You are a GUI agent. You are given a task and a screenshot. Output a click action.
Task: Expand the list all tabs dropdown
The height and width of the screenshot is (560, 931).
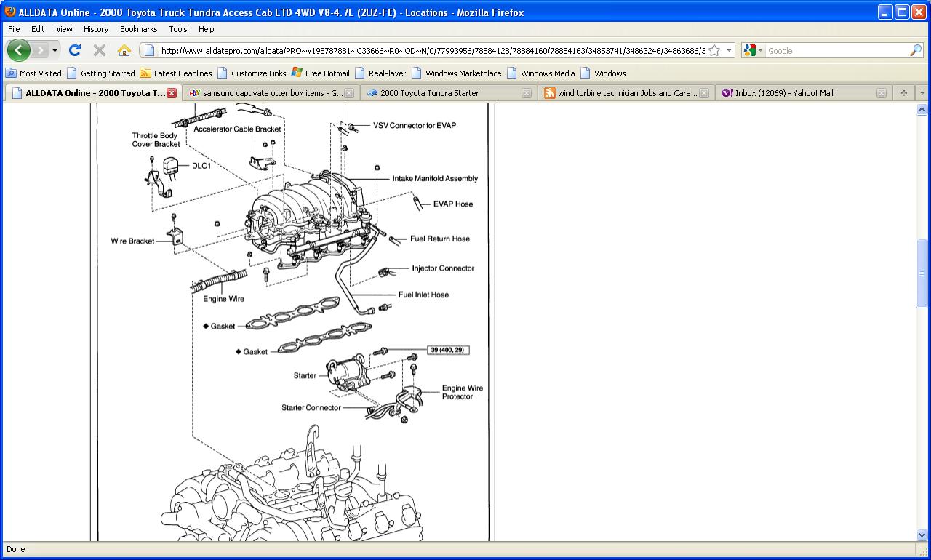tap(922, 93)
